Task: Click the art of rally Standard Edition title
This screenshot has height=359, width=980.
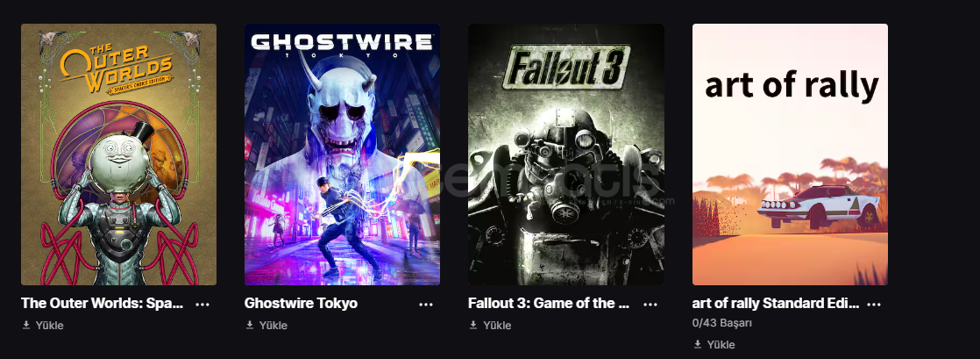Action: click(x=776, y=304)
